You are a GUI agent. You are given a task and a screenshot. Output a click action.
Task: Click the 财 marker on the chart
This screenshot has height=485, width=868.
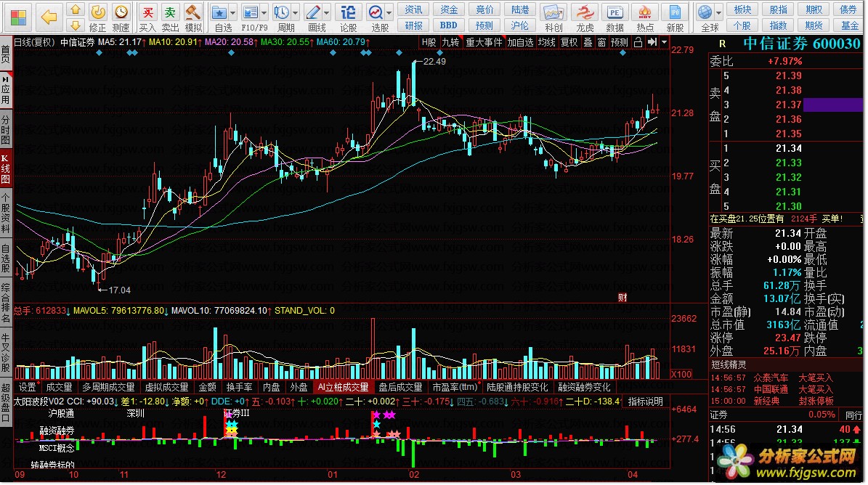622,298
